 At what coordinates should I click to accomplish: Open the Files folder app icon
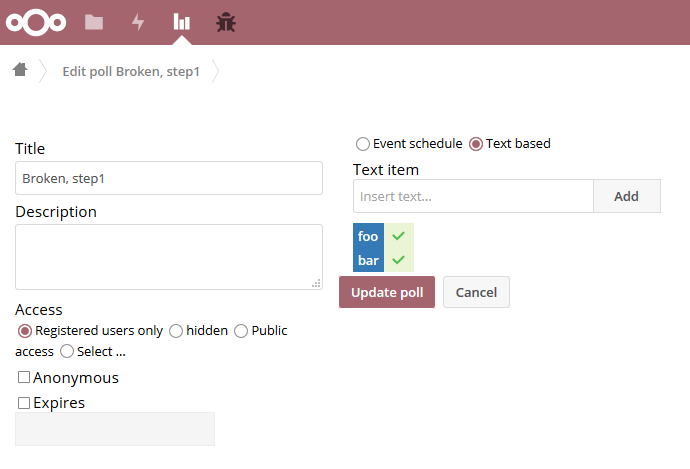pyautogui.click(x=94, y=22)
